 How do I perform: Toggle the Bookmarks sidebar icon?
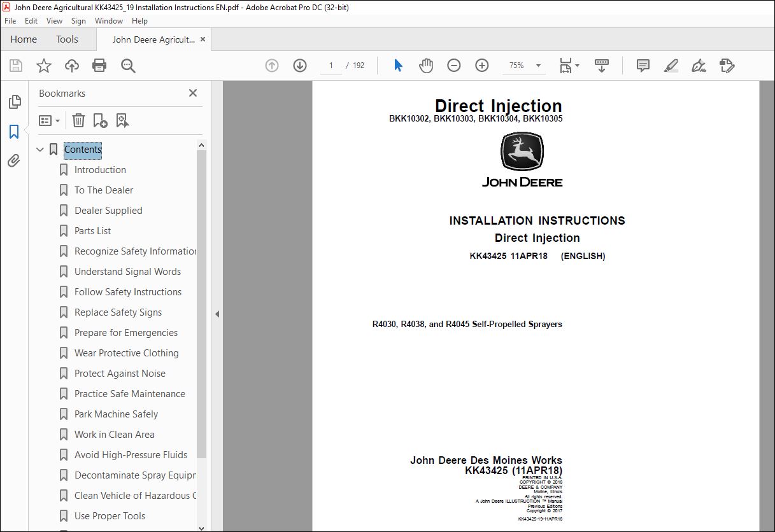(x=14, y=132)
